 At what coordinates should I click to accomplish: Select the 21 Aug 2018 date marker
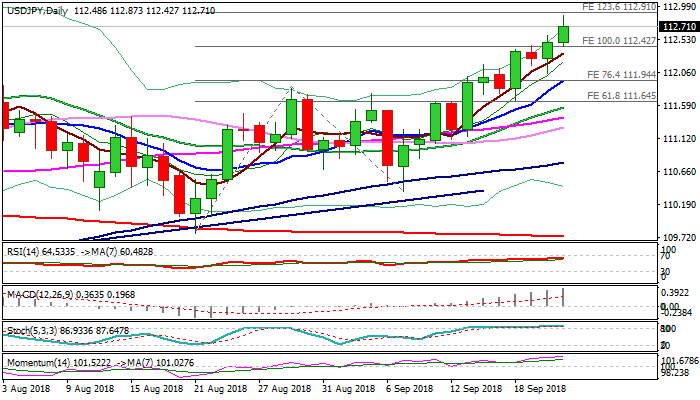[x=219, y=386]
